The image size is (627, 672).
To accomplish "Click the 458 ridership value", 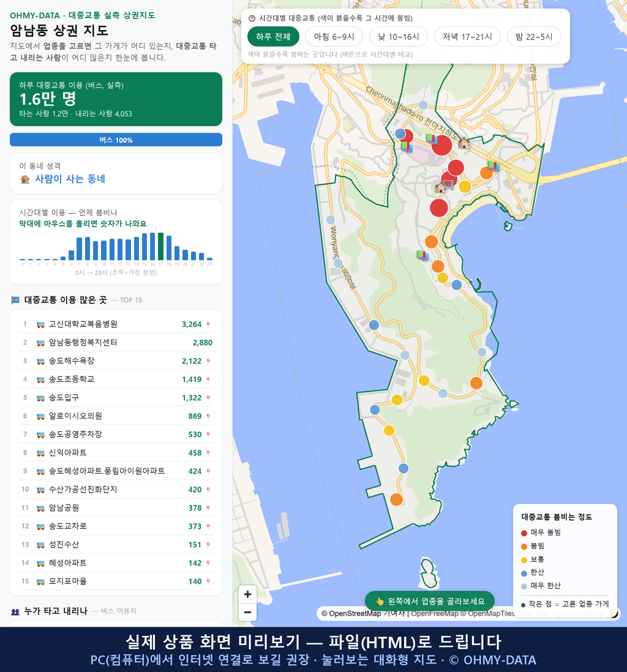I will (195, 453).
